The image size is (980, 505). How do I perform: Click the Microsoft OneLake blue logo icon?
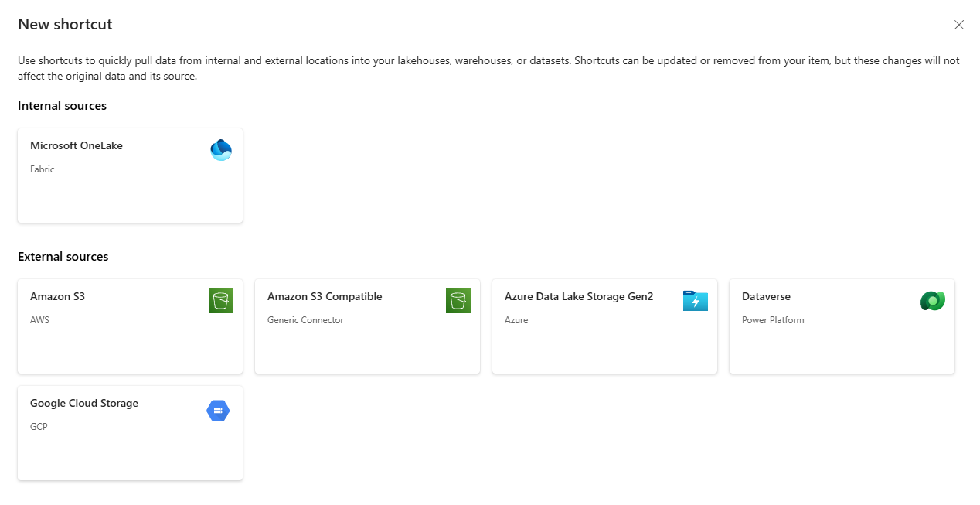click(221, 150)
